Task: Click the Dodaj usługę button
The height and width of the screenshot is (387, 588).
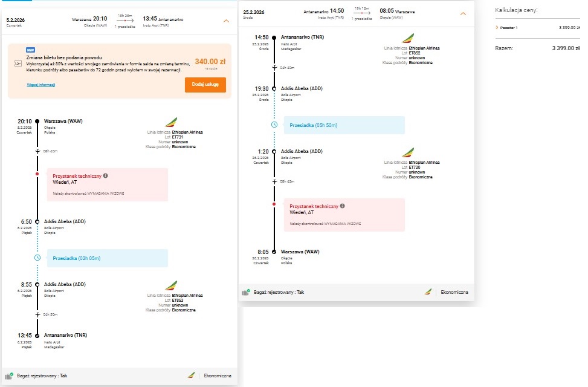Action: [205, 85]
